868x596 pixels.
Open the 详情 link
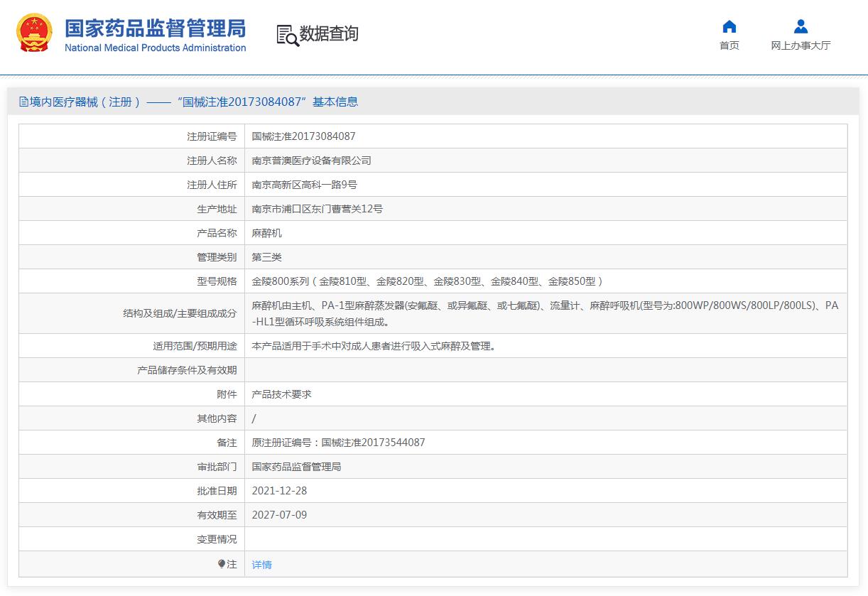coord(261,565)
